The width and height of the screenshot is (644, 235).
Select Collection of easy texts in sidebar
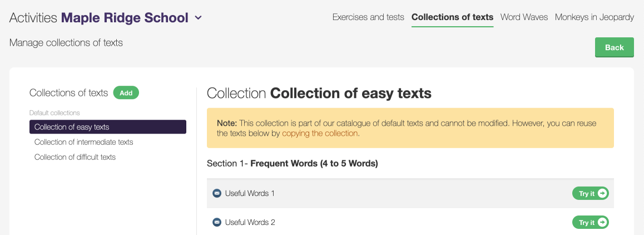(107, 127)
